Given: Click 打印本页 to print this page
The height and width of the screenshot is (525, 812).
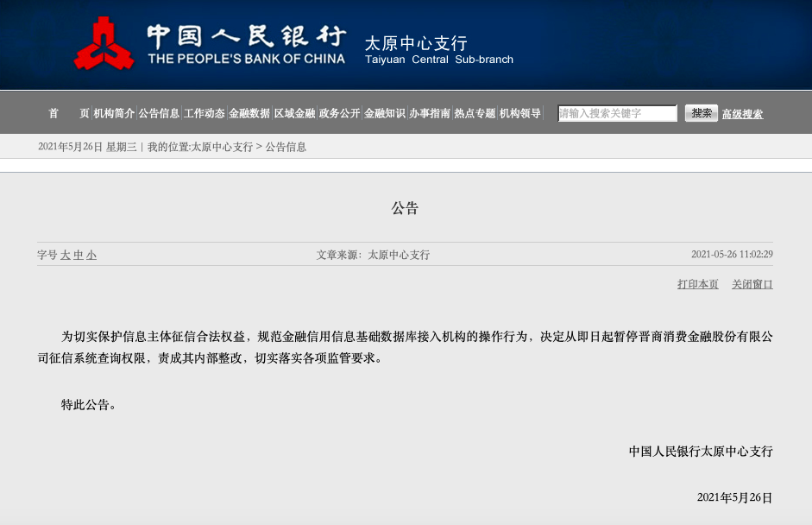Looking at the screenshot, I should coord(696,285).
